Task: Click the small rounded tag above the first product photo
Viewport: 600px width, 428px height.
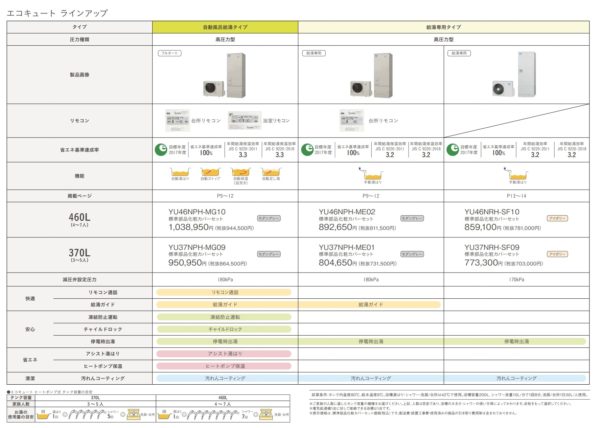Action: [170, 53]
